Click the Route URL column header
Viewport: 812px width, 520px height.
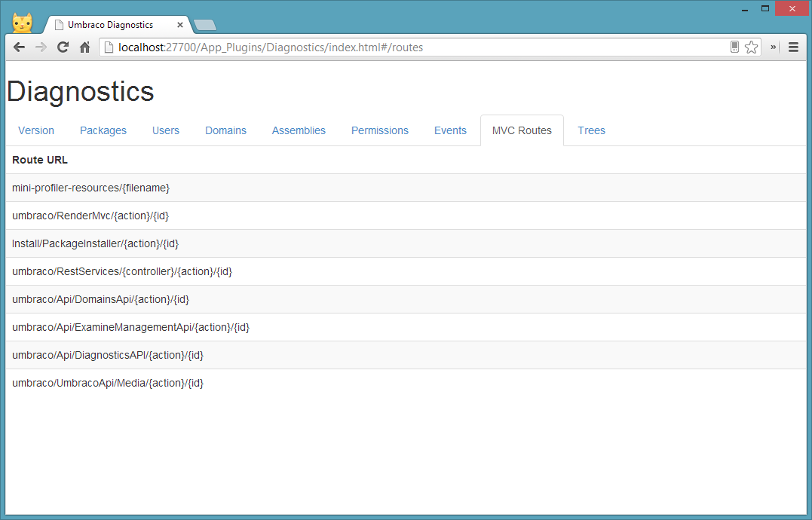40,160
